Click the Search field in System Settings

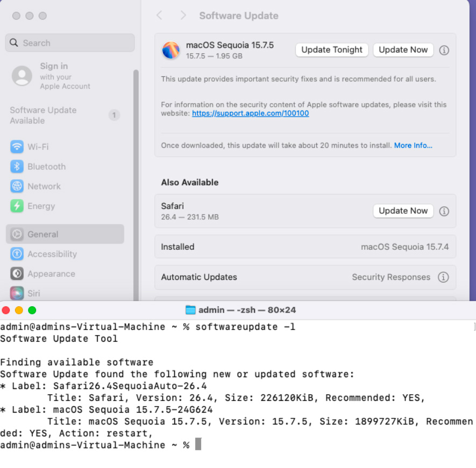click(x=70, y=43)
